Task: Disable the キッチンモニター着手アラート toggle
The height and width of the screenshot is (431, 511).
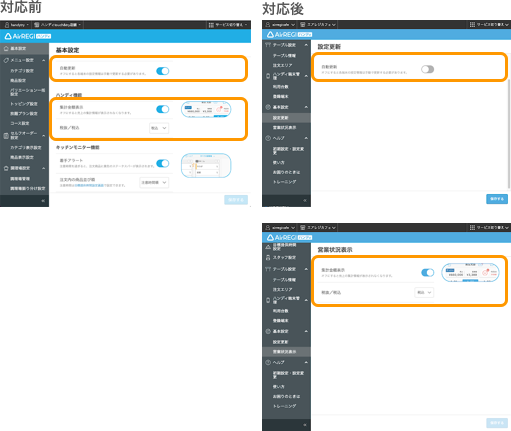Action: [163, 163]
